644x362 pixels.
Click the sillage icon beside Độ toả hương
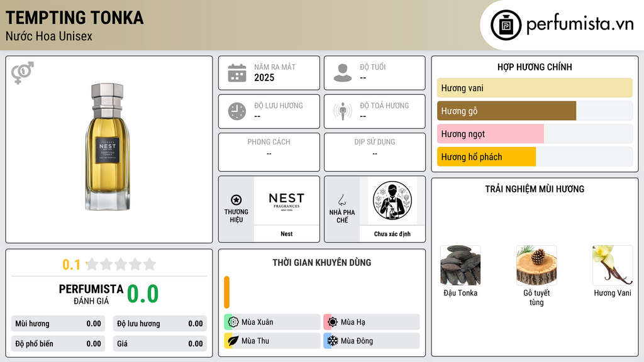[x=343, y=111]
